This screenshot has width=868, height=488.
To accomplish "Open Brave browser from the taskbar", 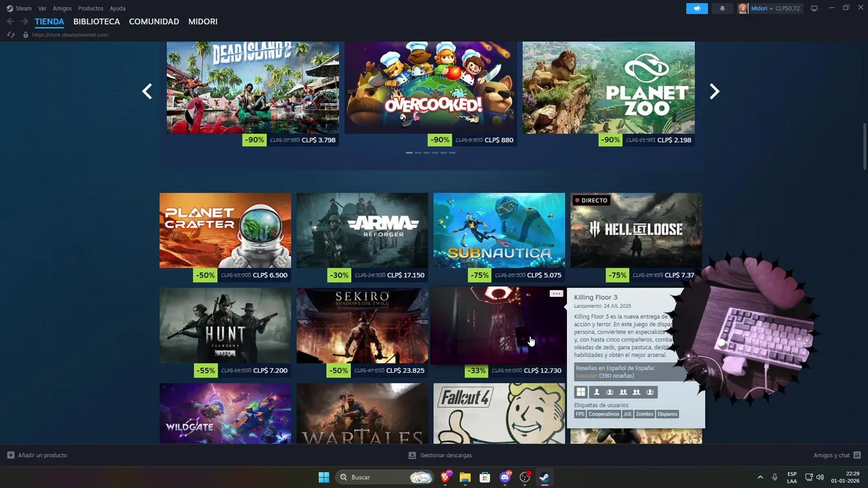I will point(446,477).
